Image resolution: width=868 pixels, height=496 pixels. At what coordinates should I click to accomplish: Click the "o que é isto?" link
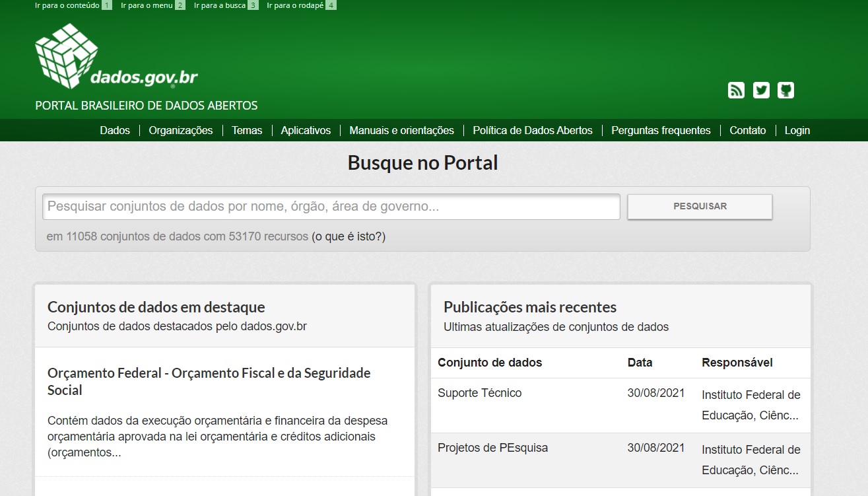[x=349, y=236]
